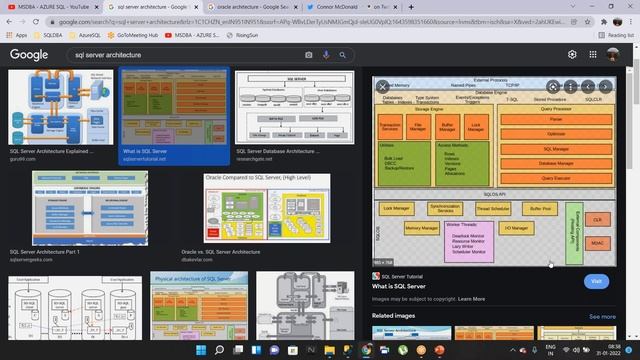Screen dimensions: 640x360
Task: Open Chrome extensions puzzle icon
Action: click(604, 22)
